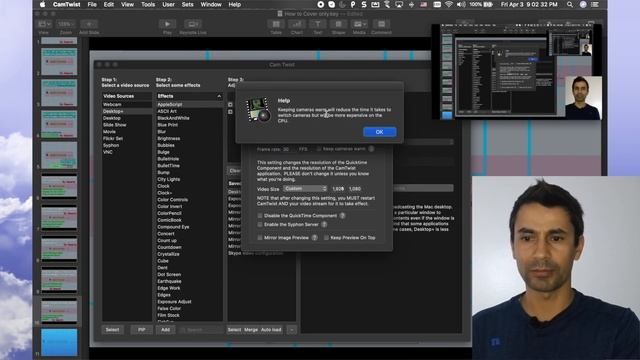The width and height of the screenshot is (640, 360).
Task: Select Desktop+ in Video Sources
Action: pos(127,111)
